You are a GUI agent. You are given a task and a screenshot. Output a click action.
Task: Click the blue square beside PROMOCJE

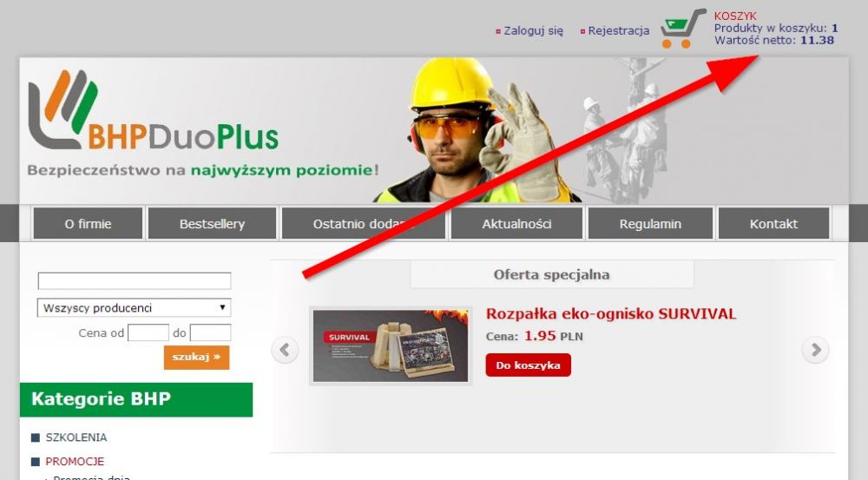pyautogui.click(x=36, y=461)
